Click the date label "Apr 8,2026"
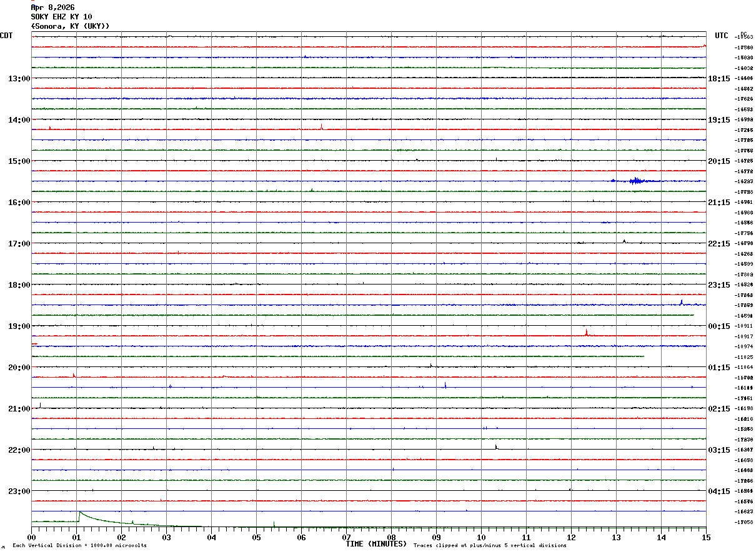 [x=52, y=8]
